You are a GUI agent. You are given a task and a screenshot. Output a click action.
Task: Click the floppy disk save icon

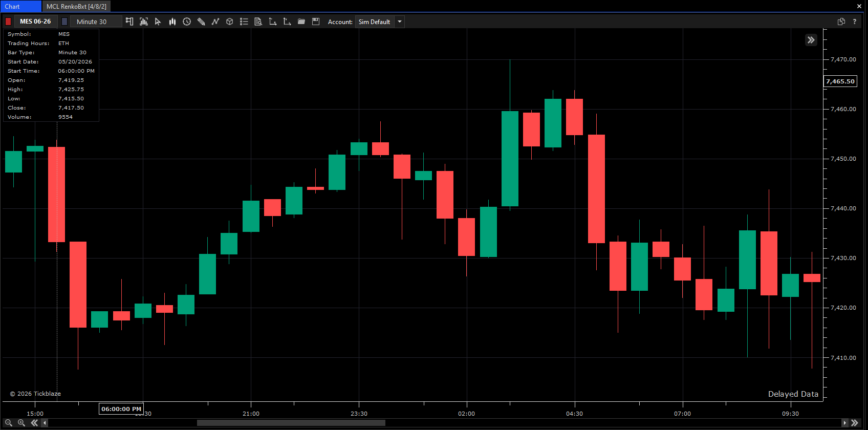tap(316, 21)
